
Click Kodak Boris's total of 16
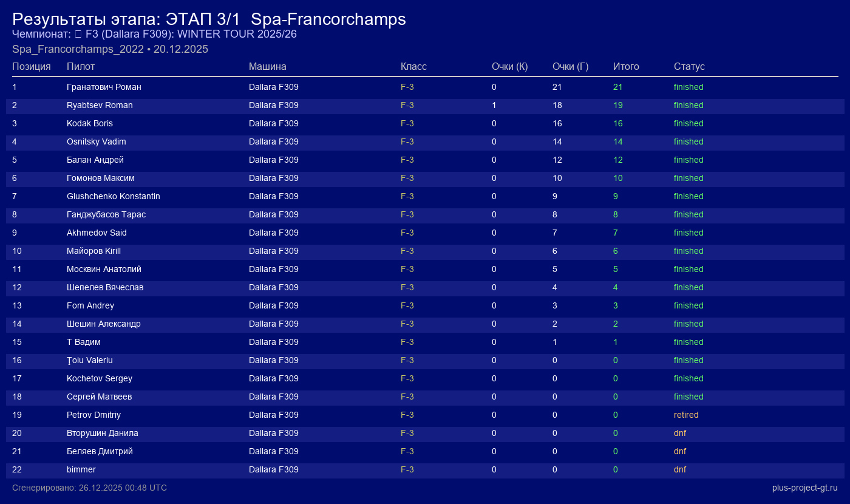click(618, 123)
